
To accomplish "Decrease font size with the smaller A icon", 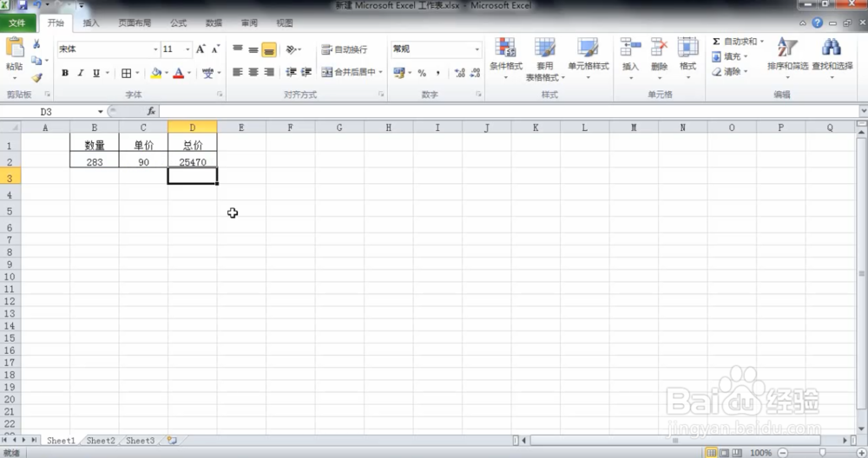I will coord(215,49).
